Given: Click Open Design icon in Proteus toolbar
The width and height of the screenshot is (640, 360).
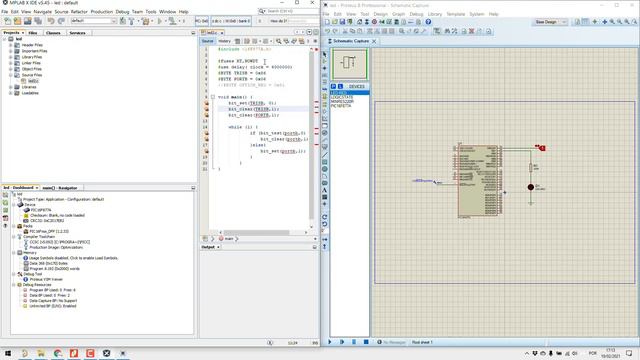Looking at the screenshot, I should tap(334, 22).
